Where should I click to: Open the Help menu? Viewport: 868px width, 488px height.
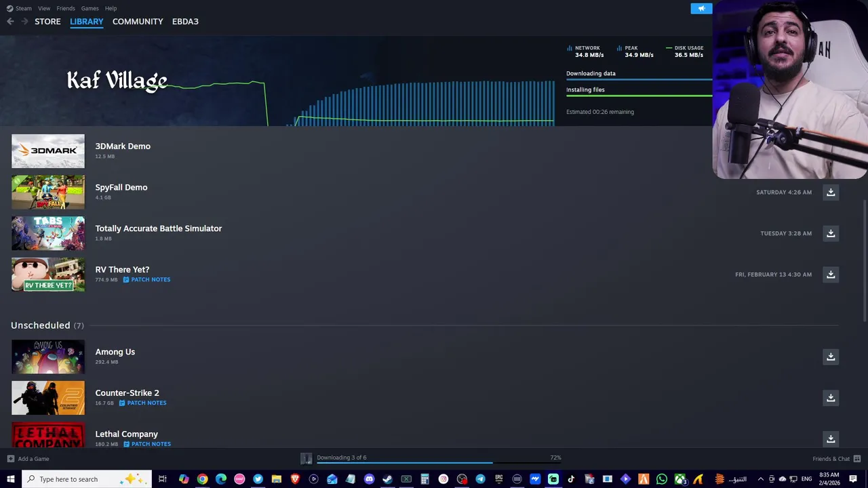click(x=111, y=8)
